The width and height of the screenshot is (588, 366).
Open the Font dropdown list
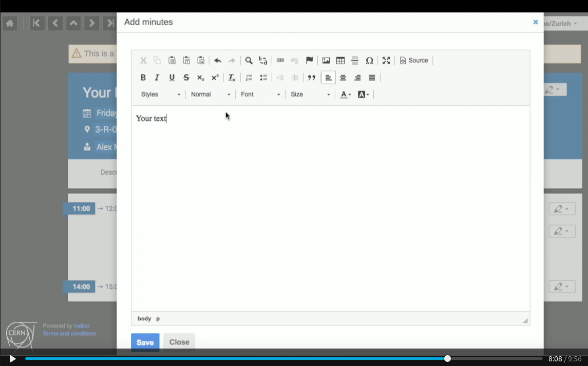point(260,94)
